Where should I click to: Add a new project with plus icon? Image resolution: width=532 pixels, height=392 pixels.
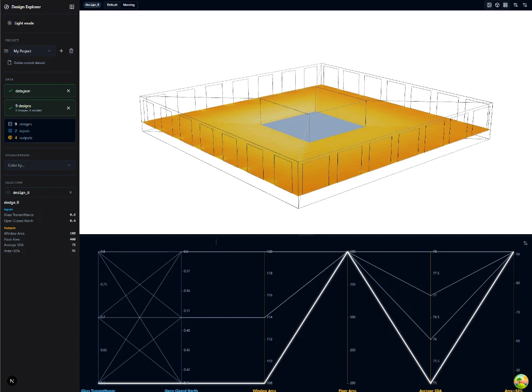pos(61,51)
